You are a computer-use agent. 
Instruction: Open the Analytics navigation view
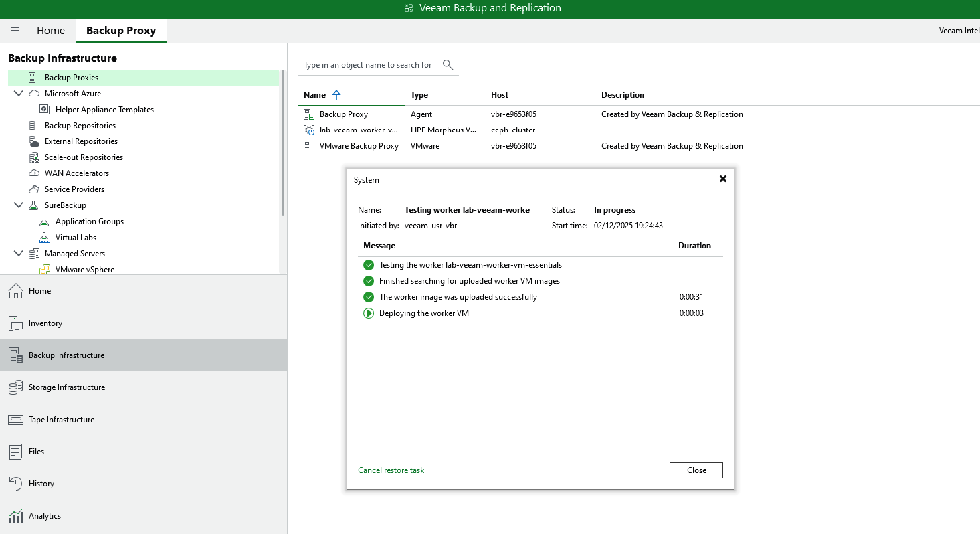[143, 516]
